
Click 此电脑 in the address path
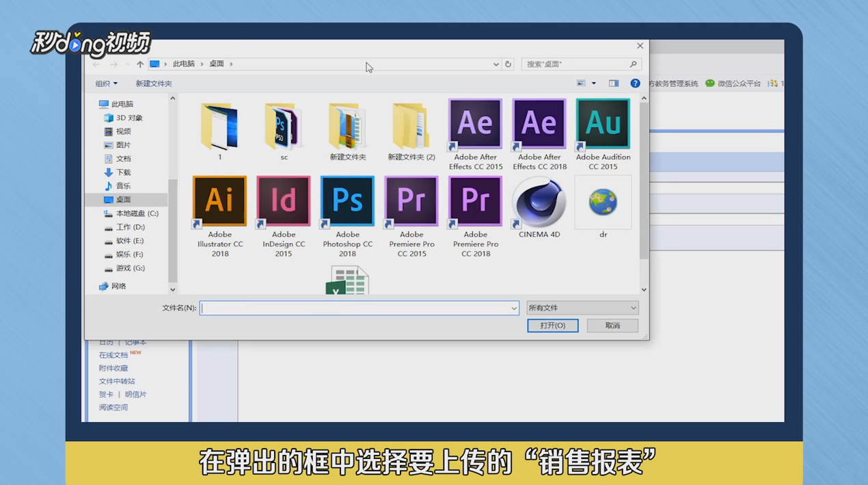[x=183, y=64]
